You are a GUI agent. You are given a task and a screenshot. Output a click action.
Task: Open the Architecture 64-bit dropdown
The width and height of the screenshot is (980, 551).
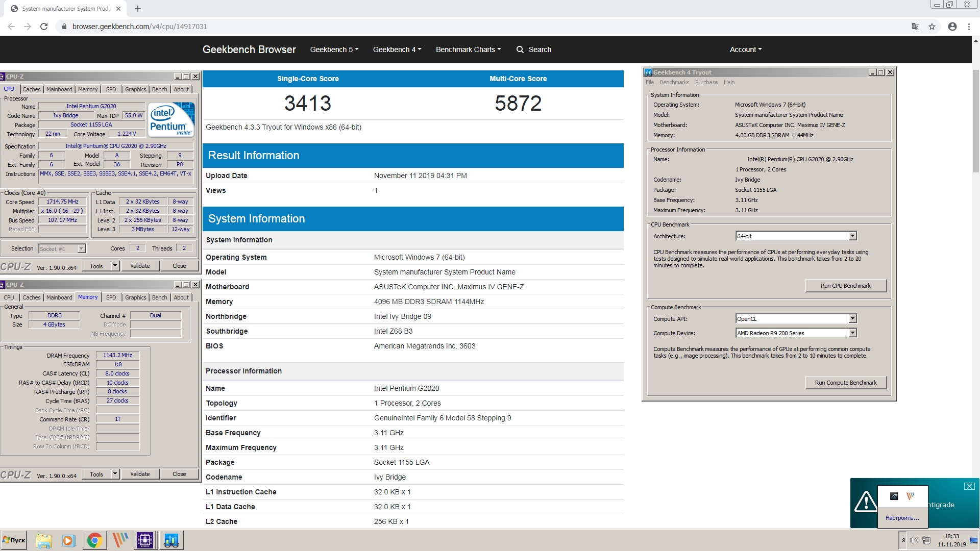pyautogui.click(x=796, y=236)
